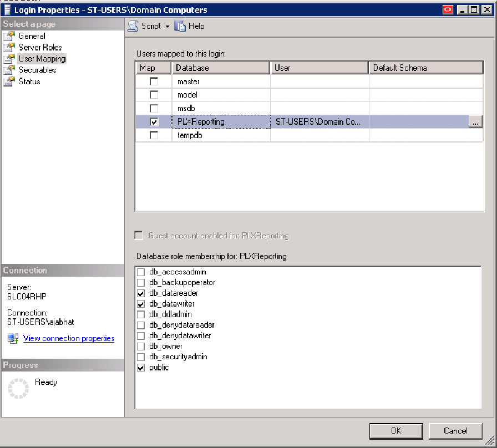Select the PLXReporting database cell
This screenshot has height=448, width=497.
click(x=221, y=121)
